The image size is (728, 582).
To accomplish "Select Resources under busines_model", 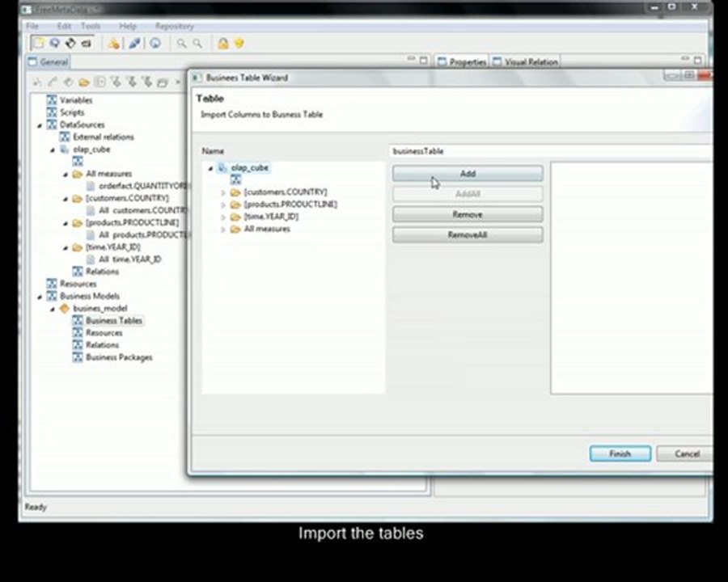I will (104, 333).
